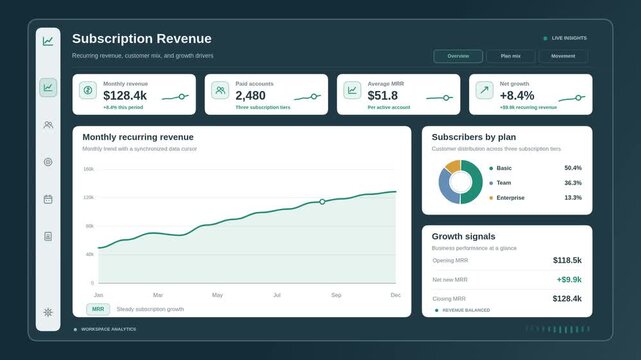Click the Mar axis label
This screenshot has height=360, width=641.
[x=158, y=295]
